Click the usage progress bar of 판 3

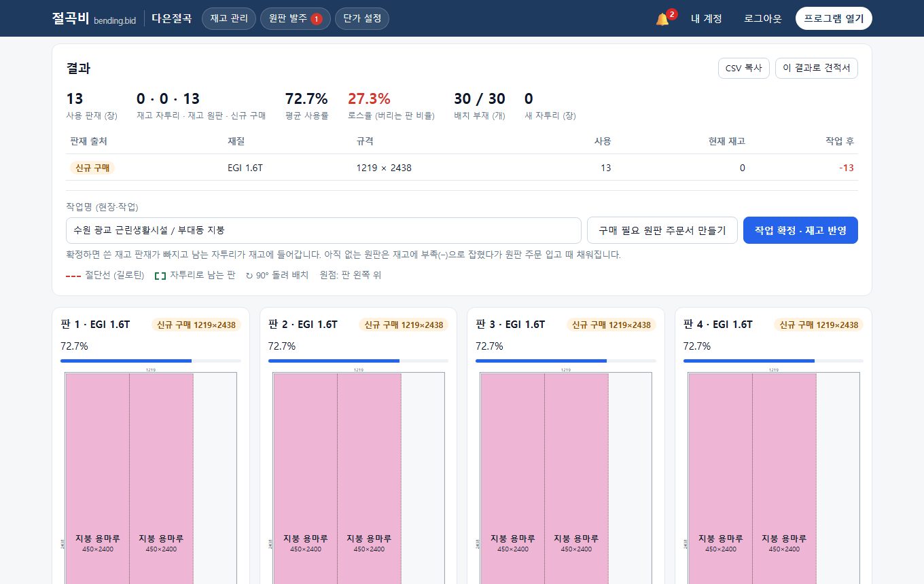coord(566,361)
